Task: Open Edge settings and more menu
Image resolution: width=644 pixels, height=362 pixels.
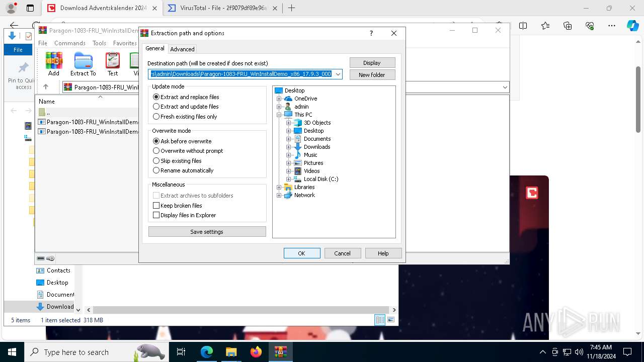Action: [x=612, y=26]
